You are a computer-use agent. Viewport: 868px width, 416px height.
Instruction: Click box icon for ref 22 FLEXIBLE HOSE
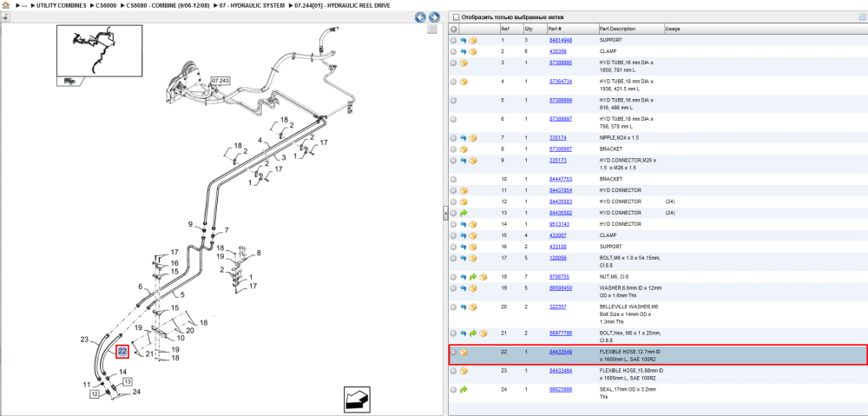coord(464,353)
